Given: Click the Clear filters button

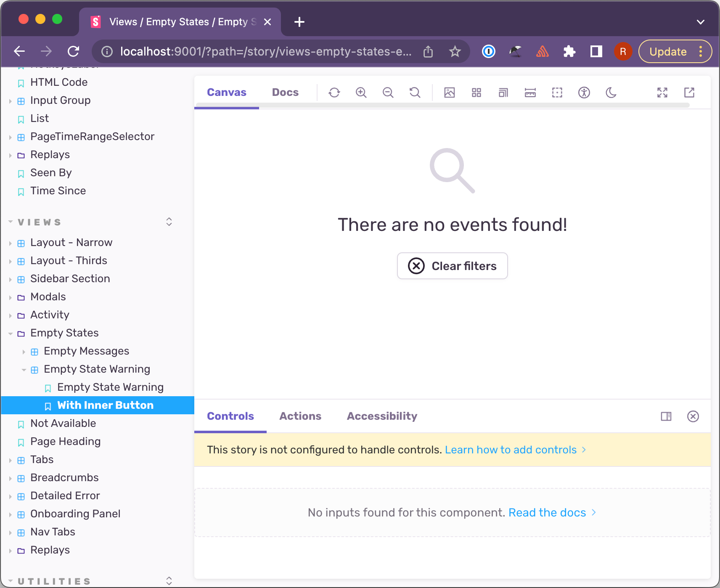Looking at the screenshot, I should (453, 266).
